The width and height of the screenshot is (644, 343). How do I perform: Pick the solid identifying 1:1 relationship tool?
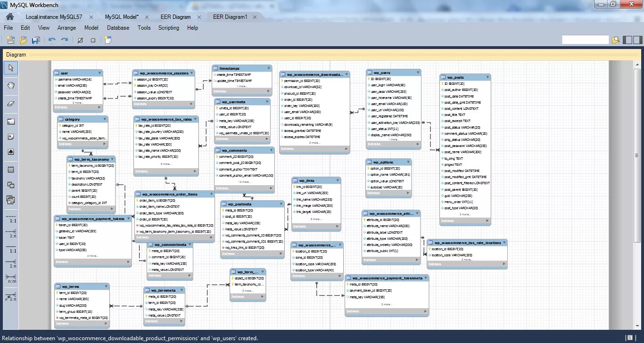pos(11,249)
